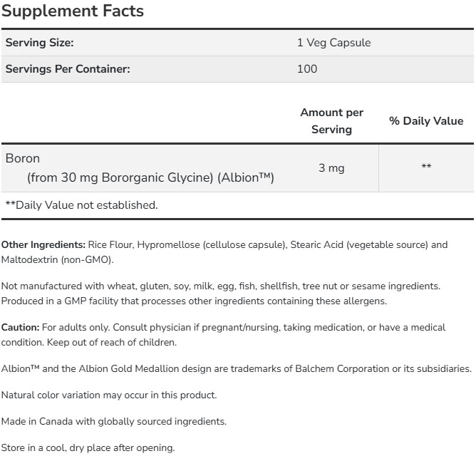Click the Amount per Serving column header

[331, 121]
